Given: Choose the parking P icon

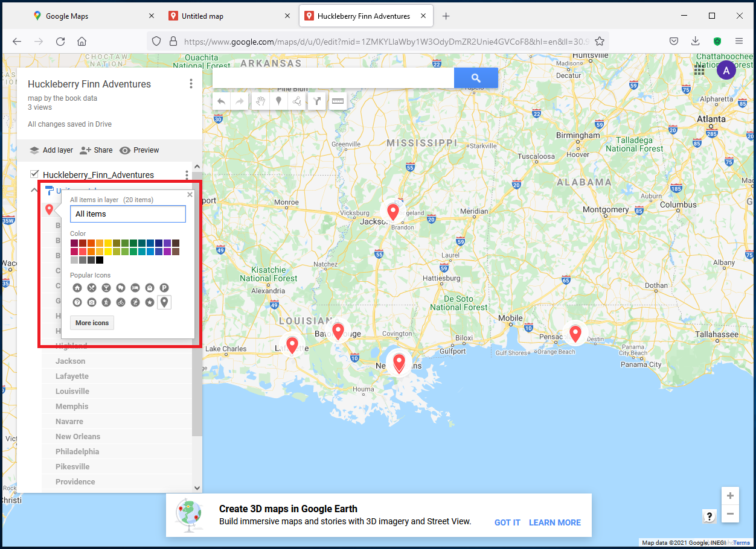Looking at the screenshot, I should click(x=164, y=288).
